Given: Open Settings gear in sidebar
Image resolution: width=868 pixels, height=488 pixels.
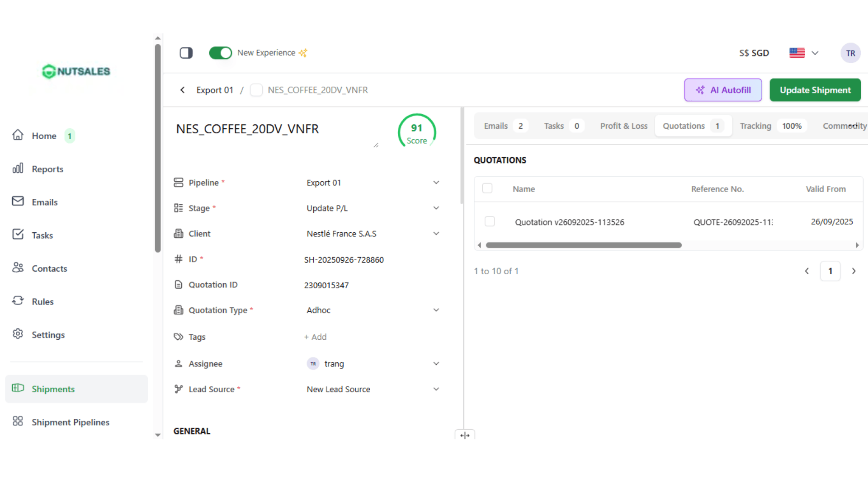Looking at the screenshot, I should (18, 334).
